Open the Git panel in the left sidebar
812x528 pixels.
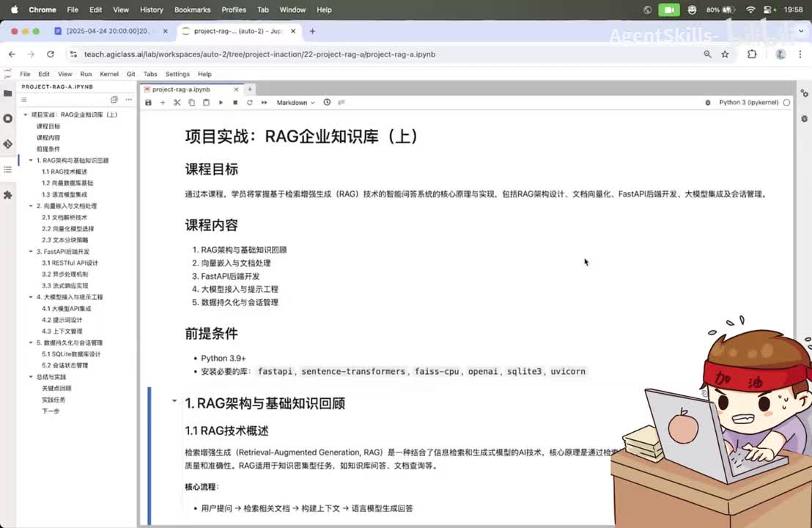[8, 144]
